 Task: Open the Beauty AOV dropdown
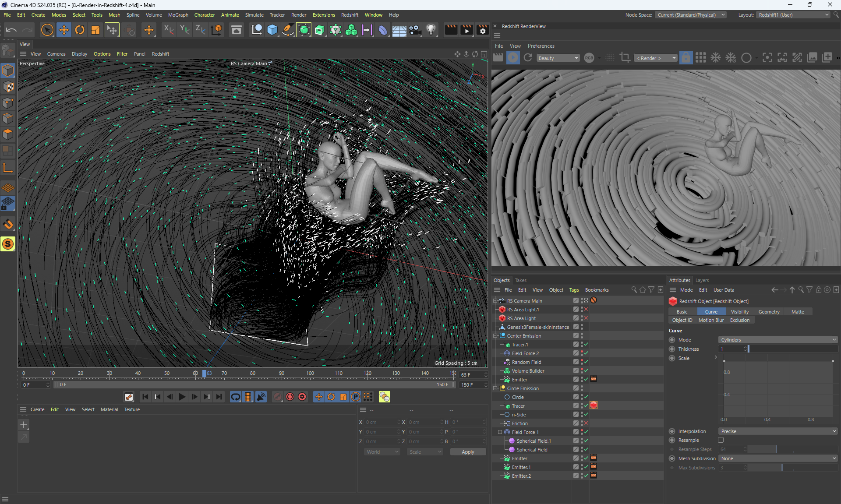point(558,58)
